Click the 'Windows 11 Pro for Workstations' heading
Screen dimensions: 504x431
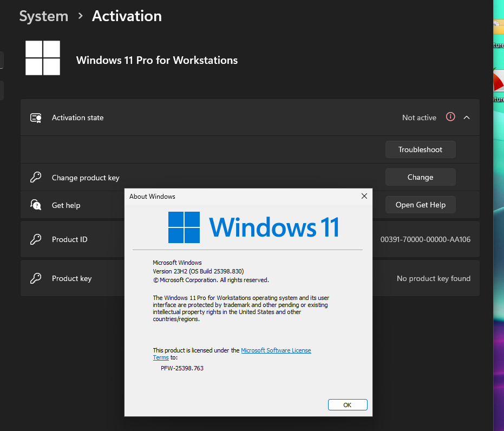click(157, 60)
